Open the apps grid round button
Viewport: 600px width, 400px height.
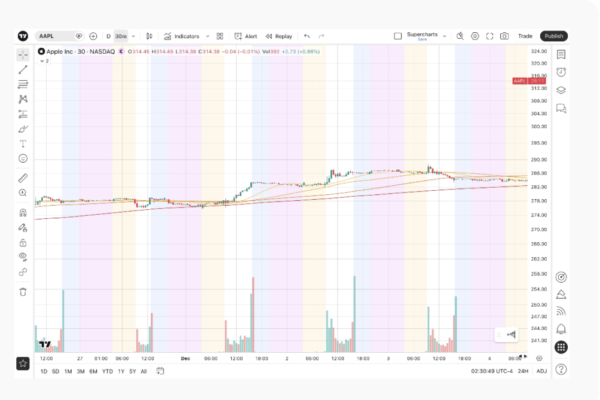point(561,347)
